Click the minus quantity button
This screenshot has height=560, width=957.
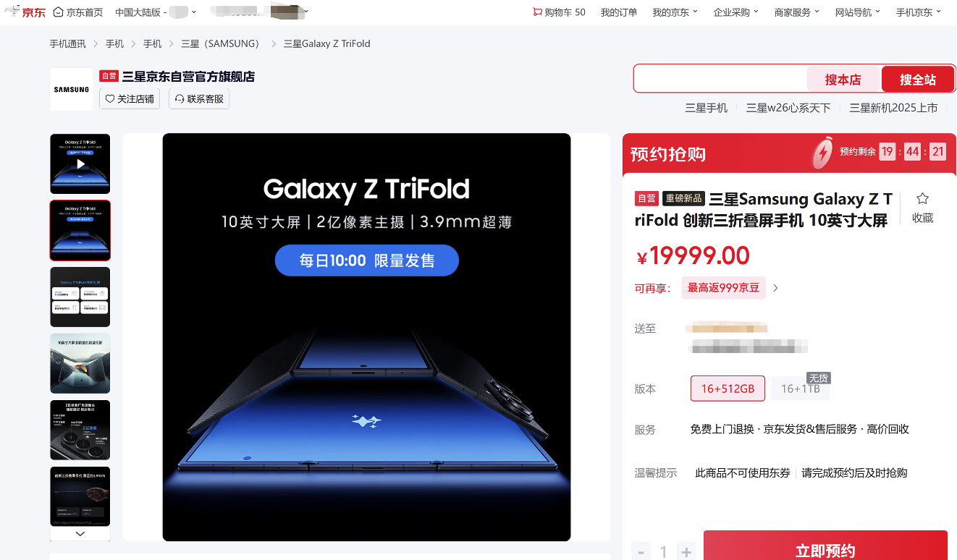[x=641, y=552]
